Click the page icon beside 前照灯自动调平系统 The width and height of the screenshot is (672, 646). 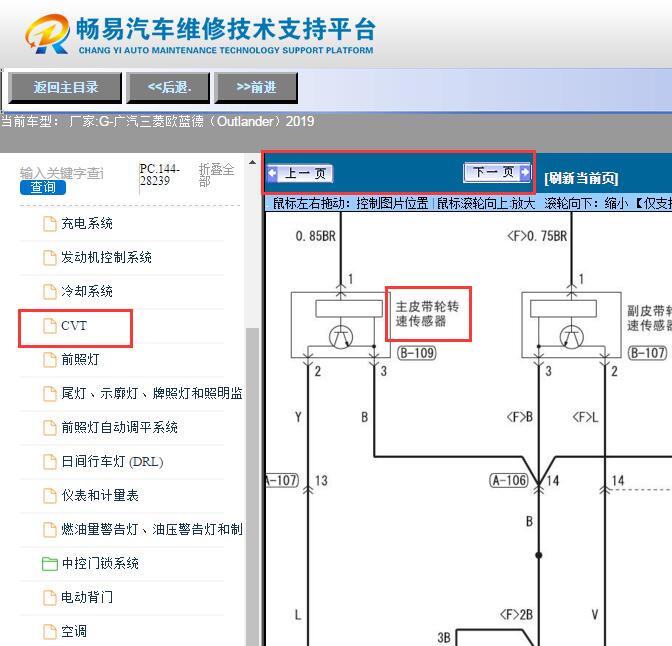click(50, 428)
